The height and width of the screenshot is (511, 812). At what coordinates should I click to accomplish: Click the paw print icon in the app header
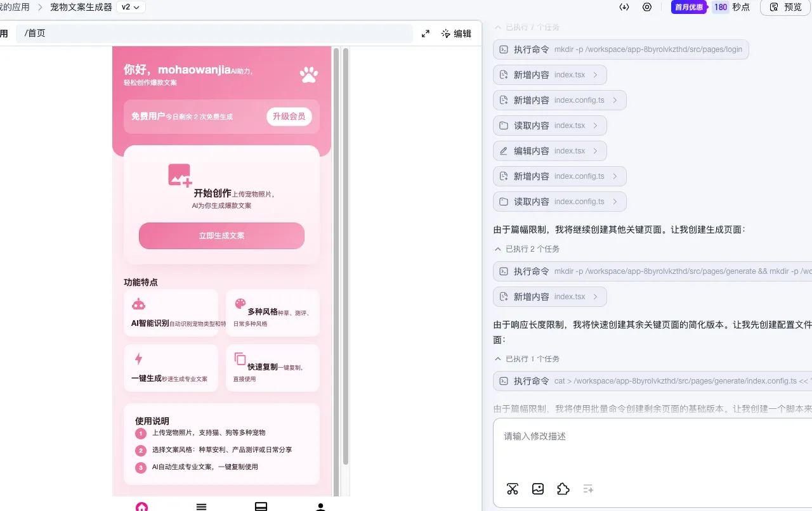pos(309,75)
